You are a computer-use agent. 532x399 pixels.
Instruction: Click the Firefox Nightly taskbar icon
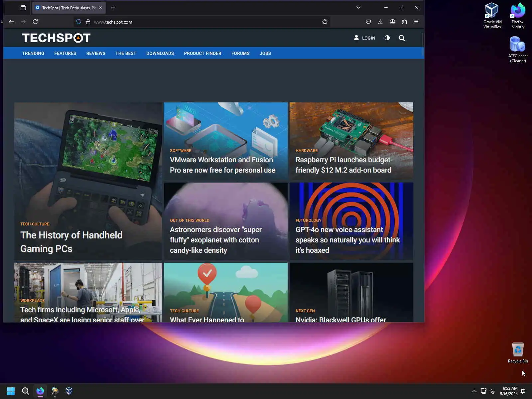click(40, 391)
